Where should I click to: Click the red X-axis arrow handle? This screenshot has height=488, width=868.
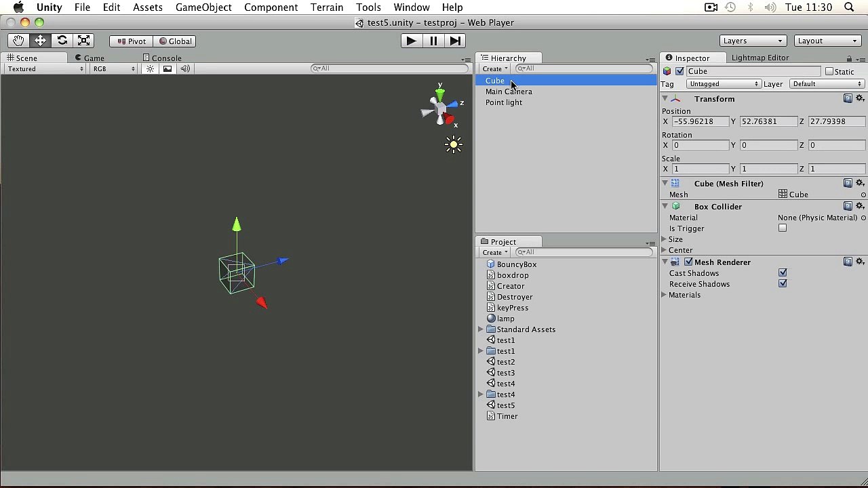coord(262,302)
